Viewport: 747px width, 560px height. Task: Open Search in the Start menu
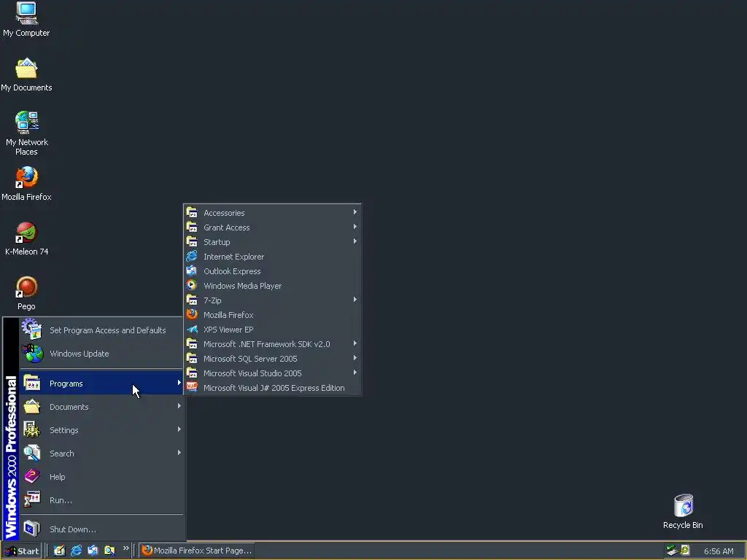(x=101, y=454)
